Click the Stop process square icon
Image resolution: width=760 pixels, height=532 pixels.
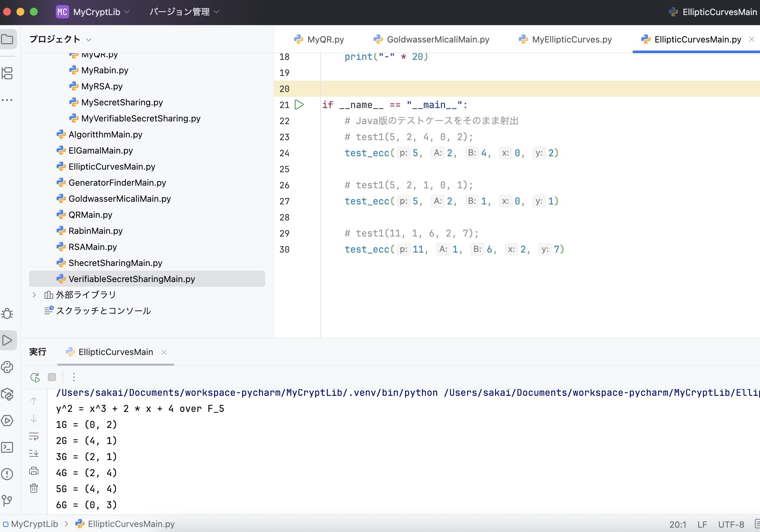pos(52,377)
